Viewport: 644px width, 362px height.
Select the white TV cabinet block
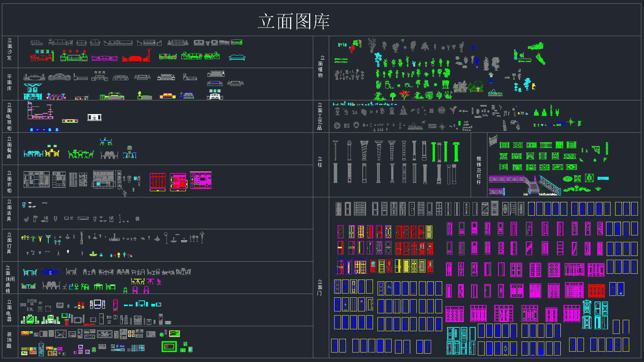click(94, 117)
